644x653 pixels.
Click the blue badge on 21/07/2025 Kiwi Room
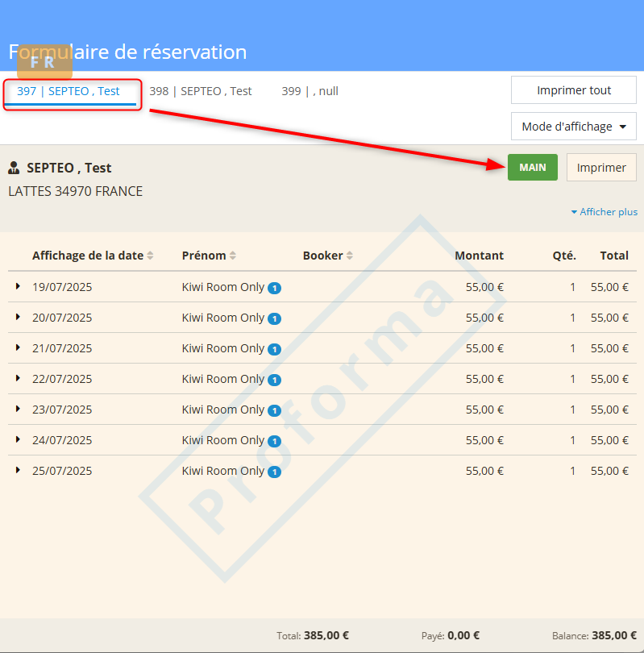(274, 349)
